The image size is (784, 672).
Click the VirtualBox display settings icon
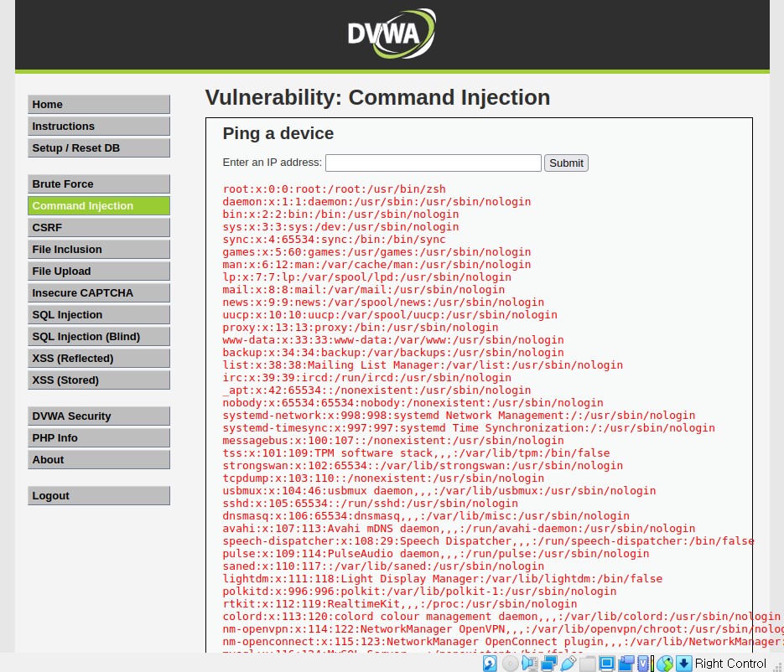point(606,664)
